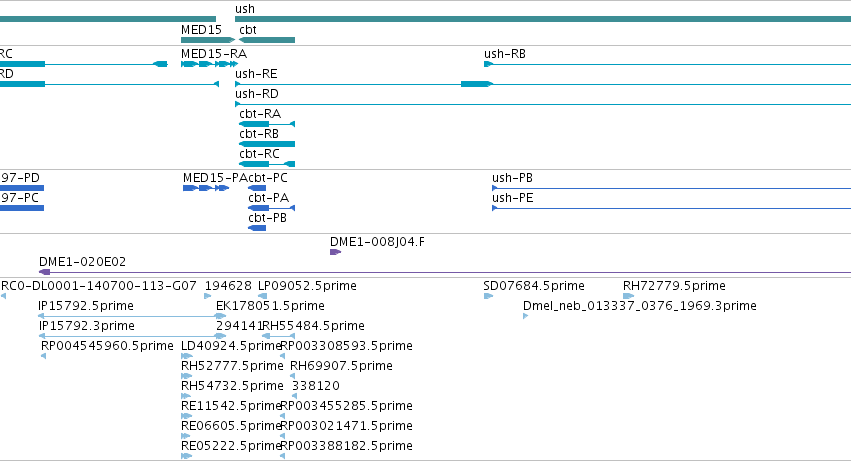Click the cbt-PC protein glyph
851x461 pixels.
(x=257, y=188)
